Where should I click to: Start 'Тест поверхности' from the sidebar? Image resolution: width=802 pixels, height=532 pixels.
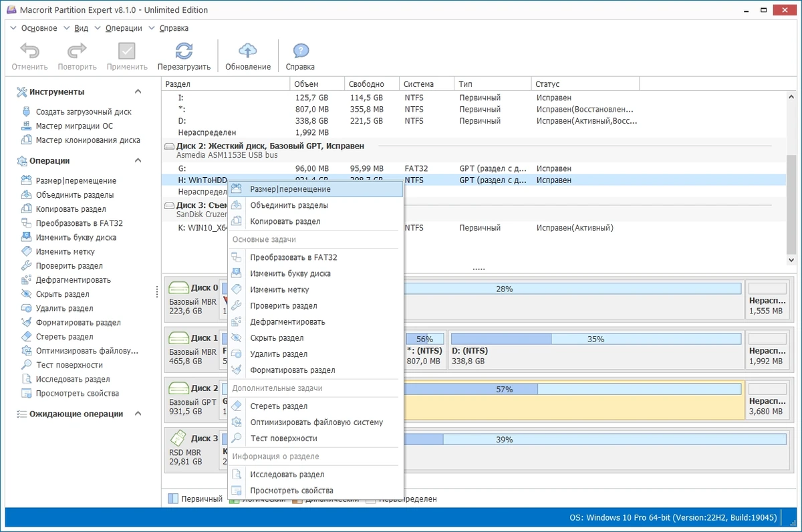(70, 365)
